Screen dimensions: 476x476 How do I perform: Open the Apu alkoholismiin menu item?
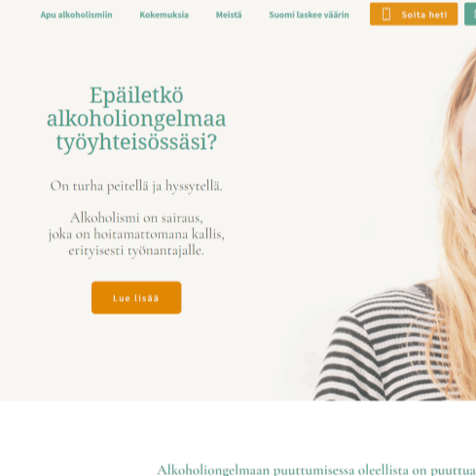pyautogui.click(x=76, y=15)
